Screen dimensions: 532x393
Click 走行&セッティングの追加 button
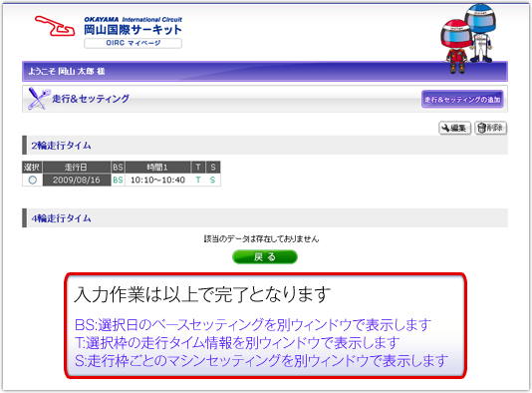point(462,99)
